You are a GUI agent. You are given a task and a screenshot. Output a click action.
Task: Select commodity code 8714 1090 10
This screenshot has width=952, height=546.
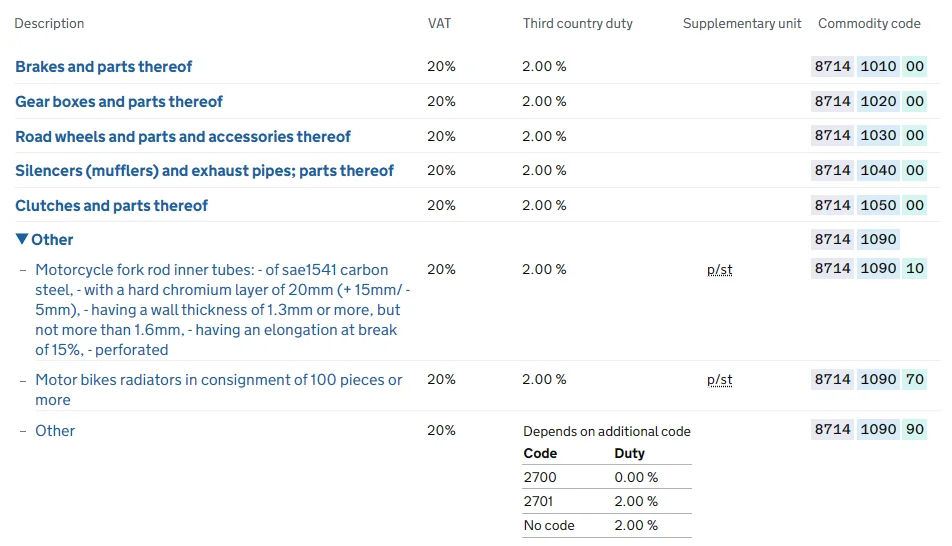(x=869, y=269)
